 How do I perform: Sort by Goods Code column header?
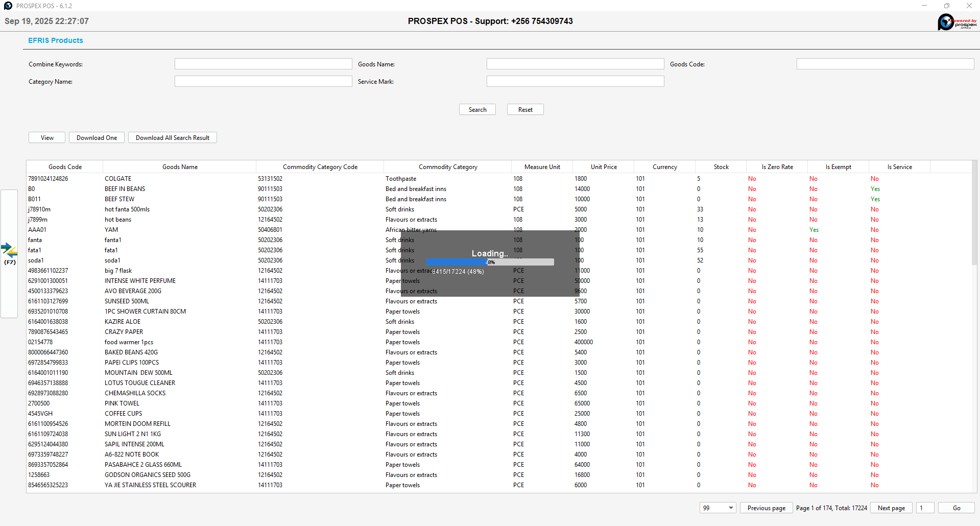[x=65, y=167]
